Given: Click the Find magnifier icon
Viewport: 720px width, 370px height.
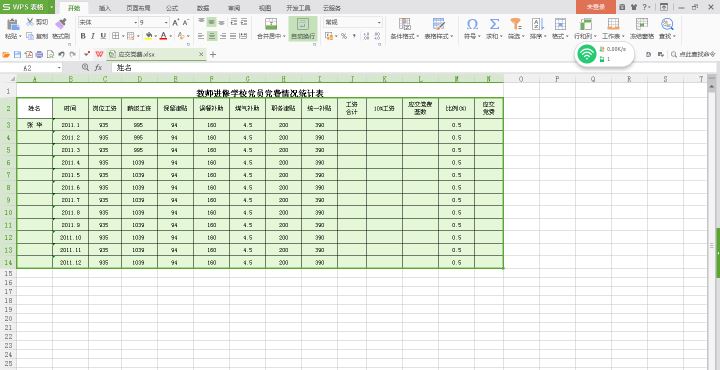Looking at the screenshot, I should coord(667,24).
